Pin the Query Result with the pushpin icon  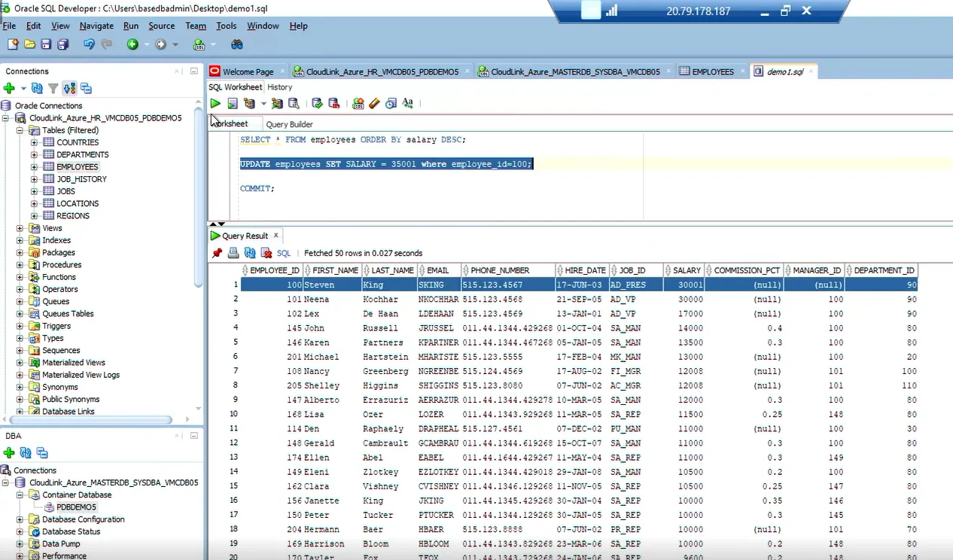coord(217,253)
